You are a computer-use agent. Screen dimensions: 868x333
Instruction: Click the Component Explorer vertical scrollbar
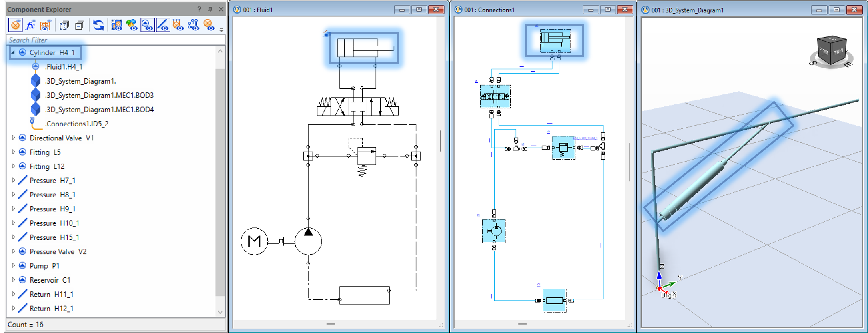coord(220,180)
